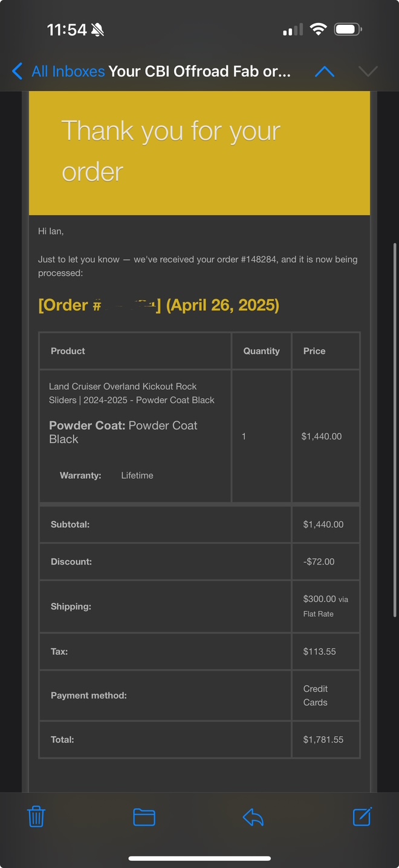Tap the reply arrow icon
399x868 pixels.
pos(253,817)
